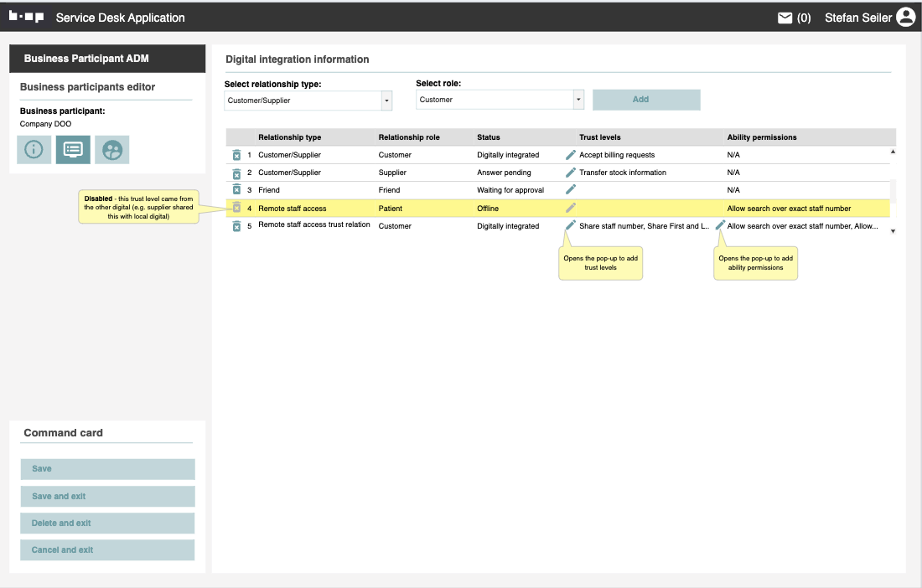Viewport: 922px width, 588px height.
Task: Select the digital integration monitor icon tab
Action: [73, 150]
